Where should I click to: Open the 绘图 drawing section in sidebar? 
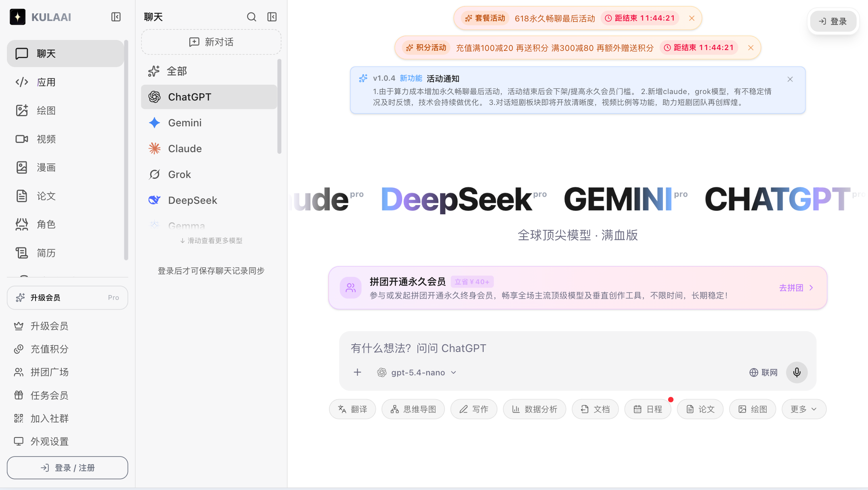tap(65, 111)
